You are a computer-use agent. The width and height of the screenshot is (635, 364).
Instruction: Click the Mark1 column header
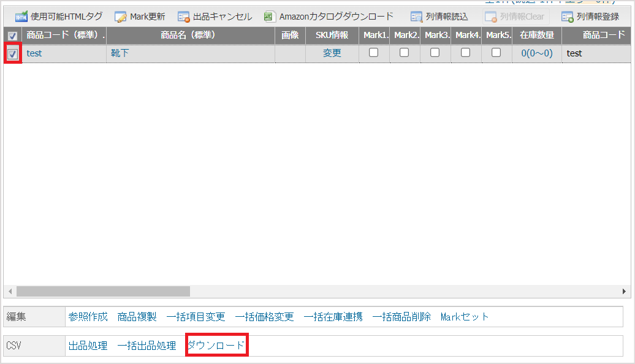pyautogui.click(x=374, y=35)
